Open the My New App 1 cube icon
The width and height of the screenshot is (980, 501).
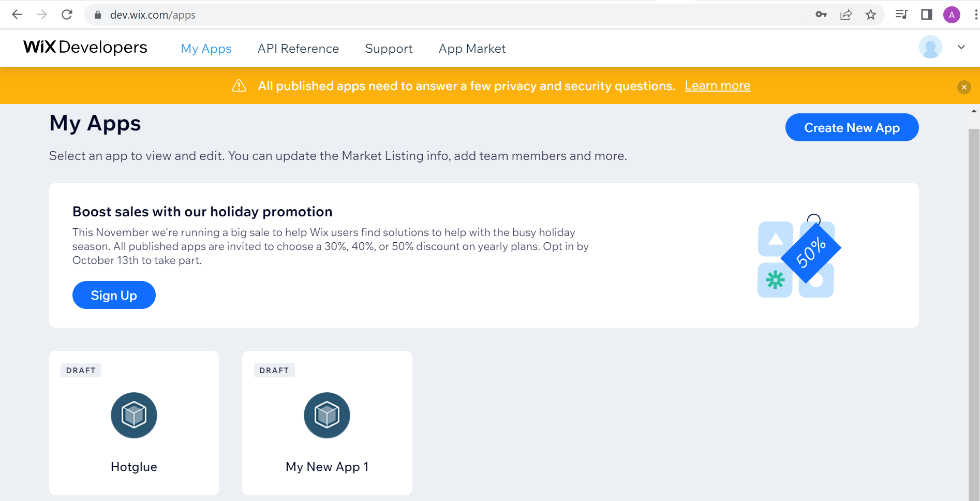(327, 415)
